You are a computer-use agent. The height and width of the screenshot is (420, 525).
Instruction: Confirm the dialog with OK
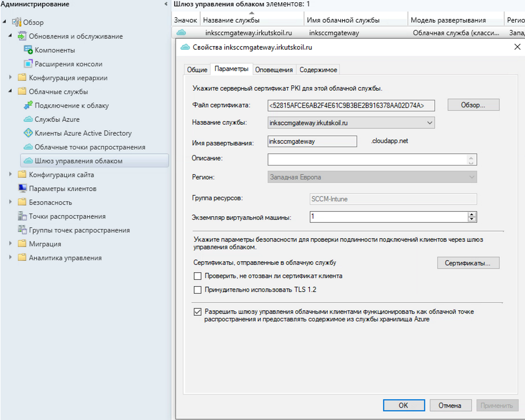pyautogui.click(x=404, y=405)
